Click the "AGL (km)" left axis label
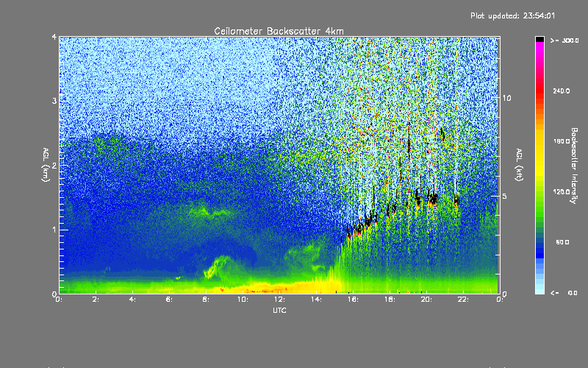 pyautogui.click(x=46, y=165)
